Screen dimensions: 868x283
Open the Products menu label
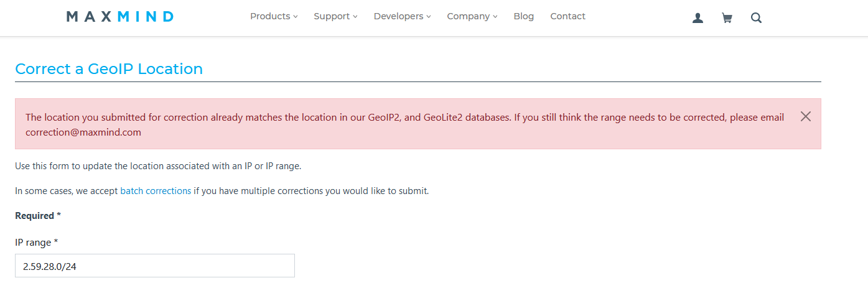pyautogui.click(x=270, y=16)
